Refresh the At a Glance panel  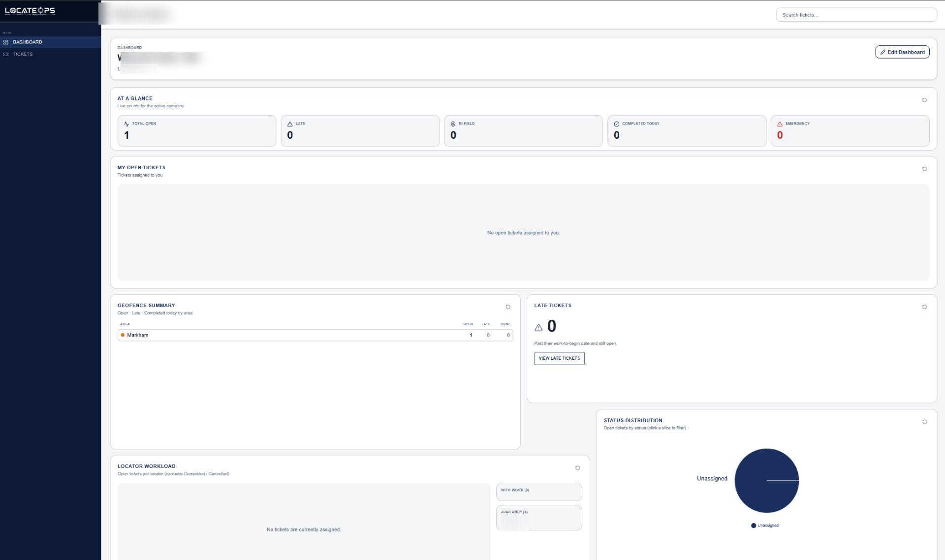pyautogui.click(x=924, y=100)
